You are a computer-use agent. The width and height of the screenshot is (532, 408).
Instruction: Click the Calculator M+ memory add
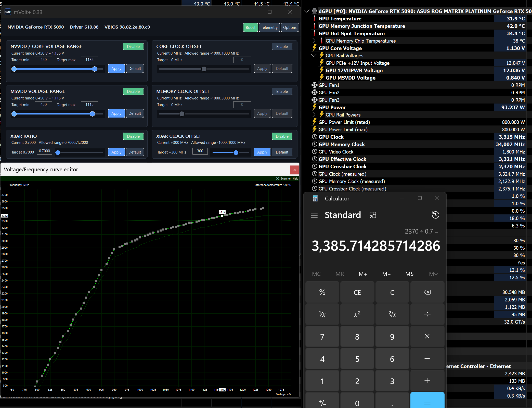coord(363,274)
